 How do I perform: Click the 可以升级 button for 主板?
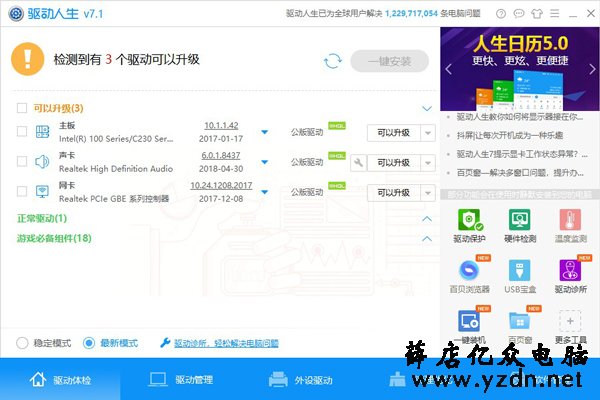(x=394, y=133)
